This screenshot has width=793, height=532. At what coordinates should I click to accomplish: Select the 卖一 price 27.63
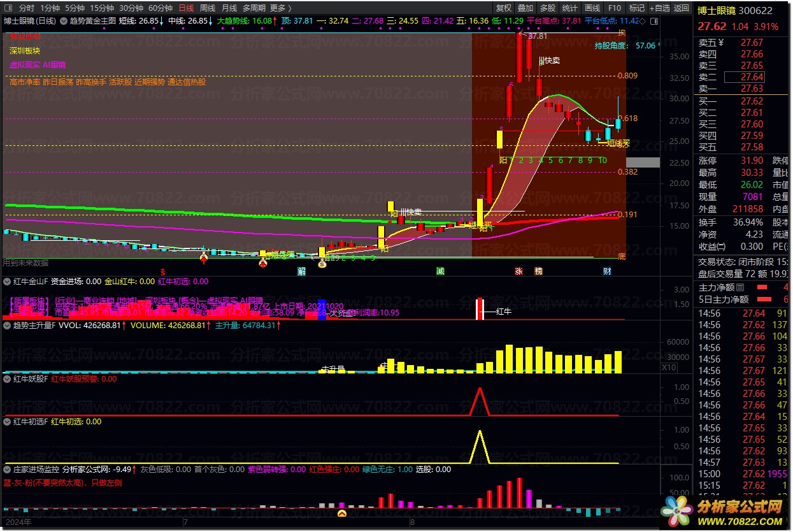752,89
